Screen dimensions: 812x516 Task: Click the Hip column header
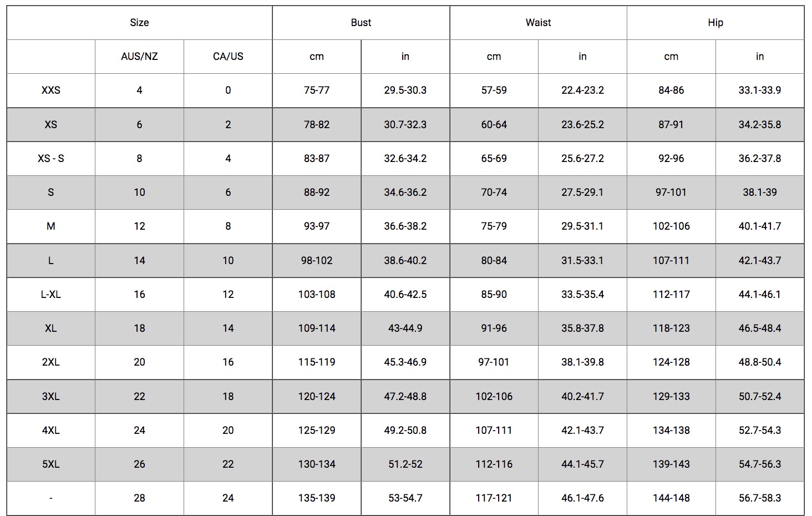click(715, 23)
